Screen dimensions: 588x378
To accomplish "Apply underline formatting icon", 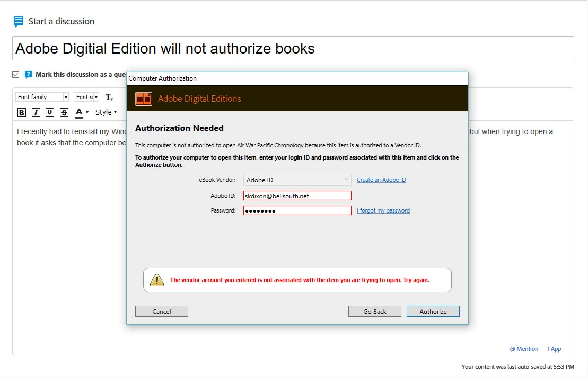I will click(49, 112).
